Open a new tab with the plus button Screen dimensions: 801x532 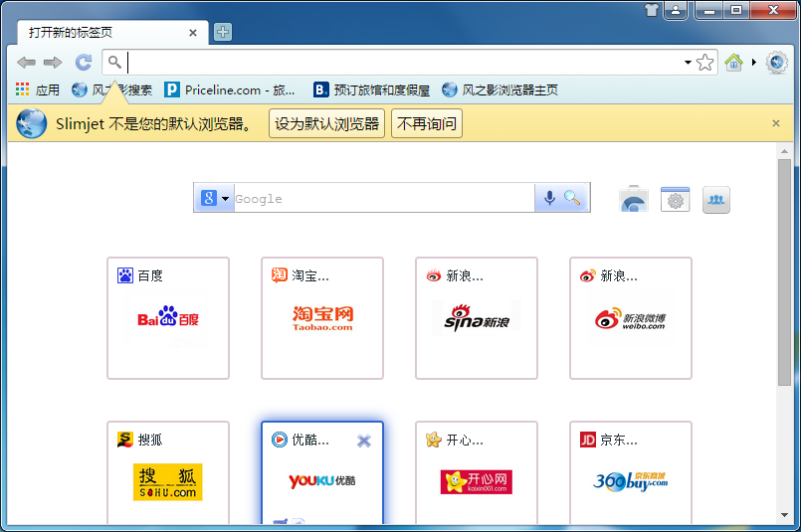(x=223, y=32)
